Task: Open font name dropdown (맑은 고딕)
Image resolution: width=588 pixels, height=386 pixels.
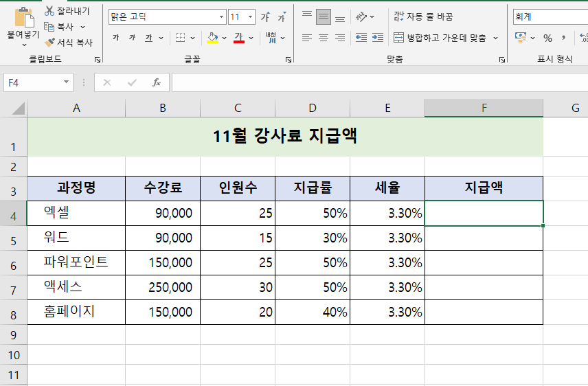Action: point(221,17)
